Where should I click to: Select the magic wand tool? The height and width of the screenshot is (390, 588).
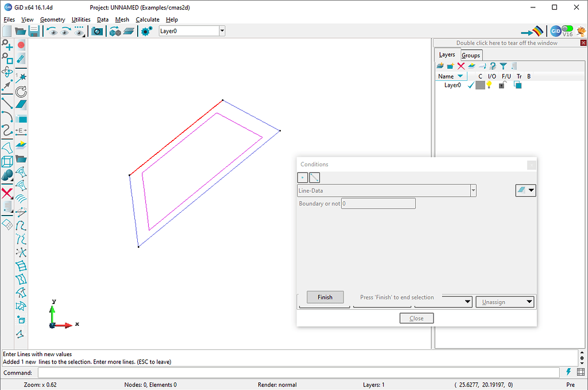(x=21, y=77)
